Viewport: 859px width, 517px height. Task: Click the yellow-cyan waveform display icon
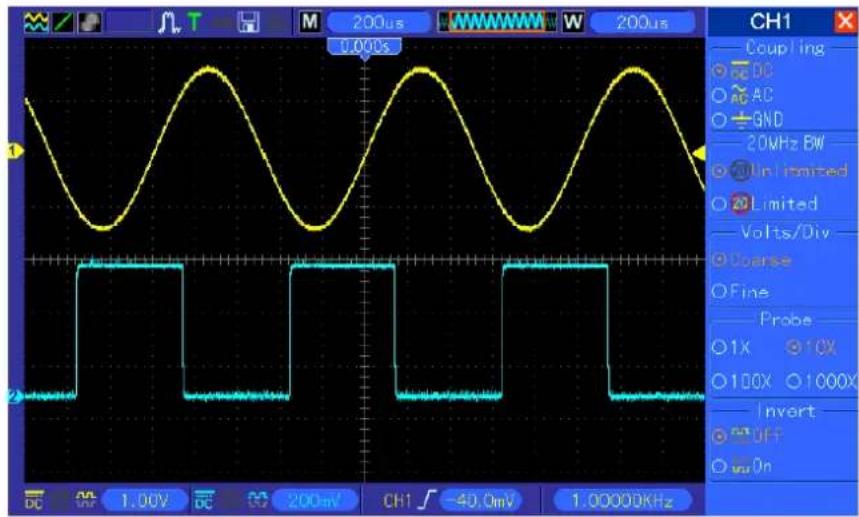pyautogui.click(x=36, y=22)
